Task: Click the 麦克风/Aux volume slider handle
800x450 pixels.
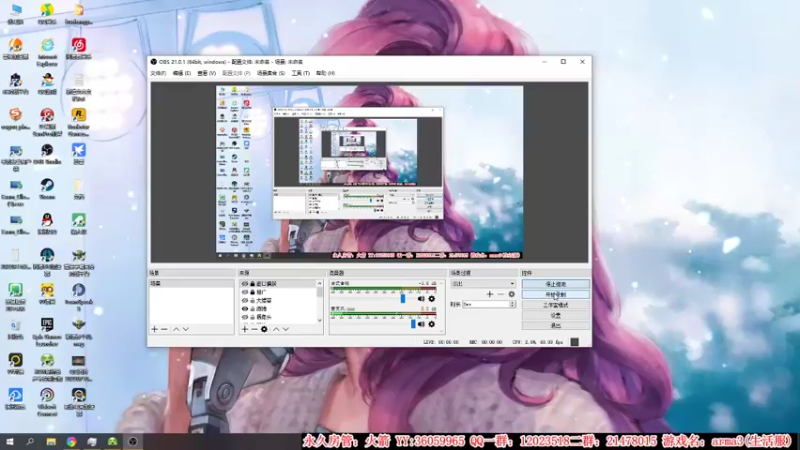Action: [x=413, y=323]
